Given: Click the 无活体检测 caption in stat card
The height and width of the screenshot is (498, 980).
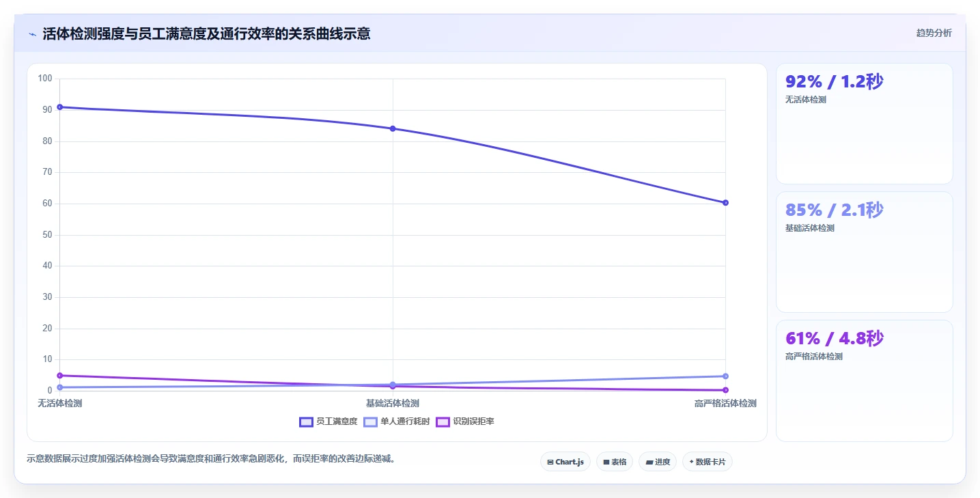Looking at the screenshot, I should (x=806, y=100).
